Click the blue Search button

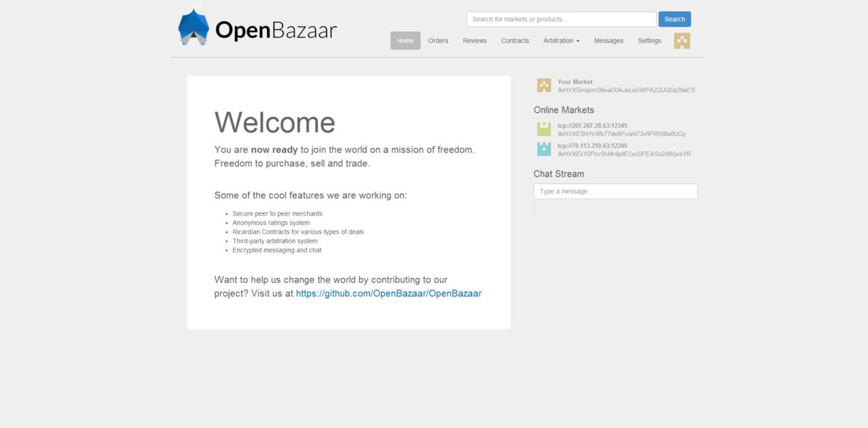tap(674, 19)
